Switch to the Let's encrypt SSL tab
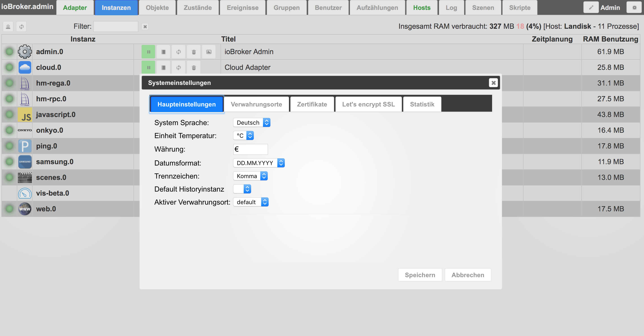The width and height of the screenshot is (644, 336). tap(368, 104)
